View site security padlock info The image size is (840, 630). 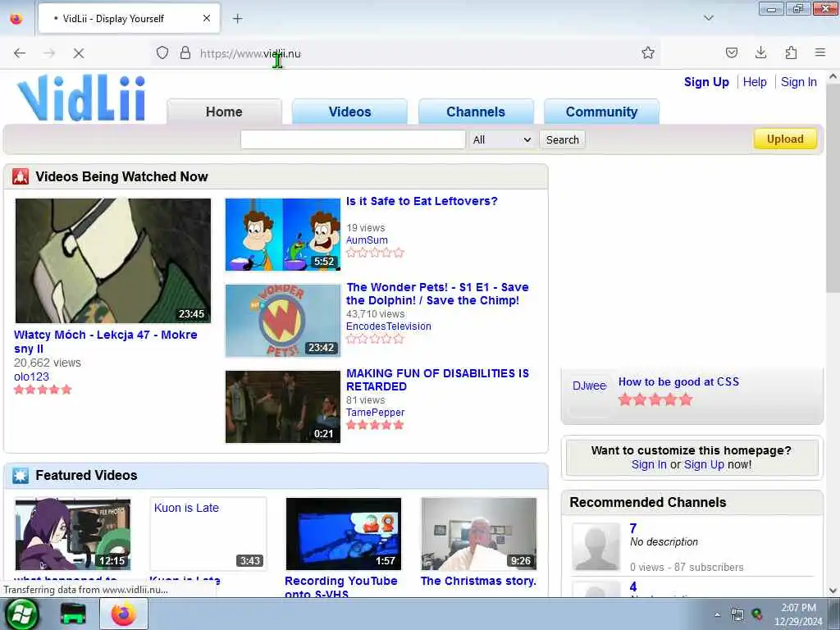[185, 52]
